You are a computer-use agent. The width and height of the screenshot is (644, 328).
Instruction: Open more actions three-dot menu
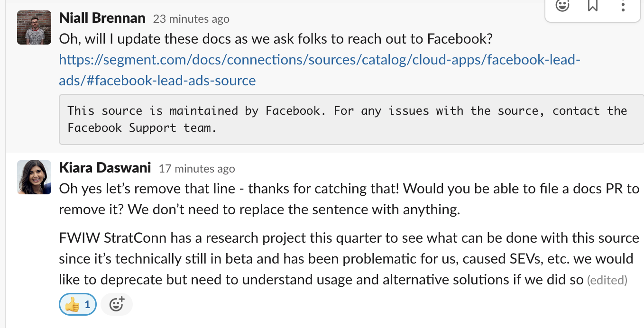tap(623, 6)
